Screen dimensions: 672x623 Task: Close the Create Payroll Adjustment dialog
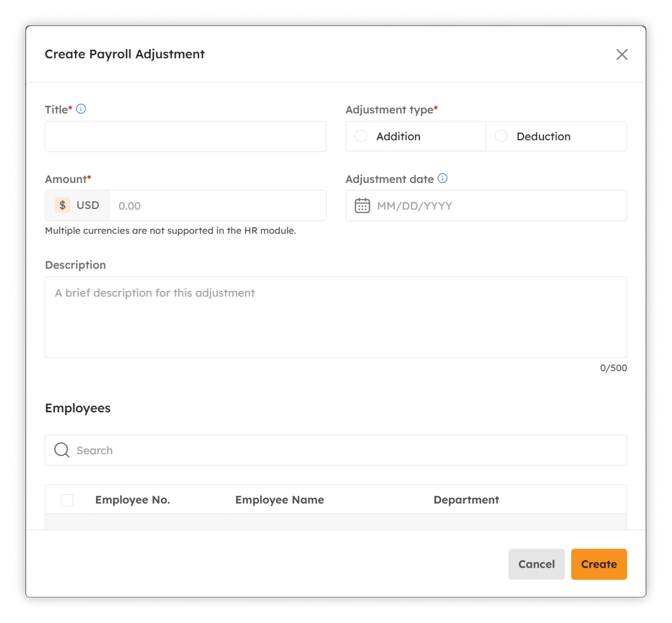point(621,54)
